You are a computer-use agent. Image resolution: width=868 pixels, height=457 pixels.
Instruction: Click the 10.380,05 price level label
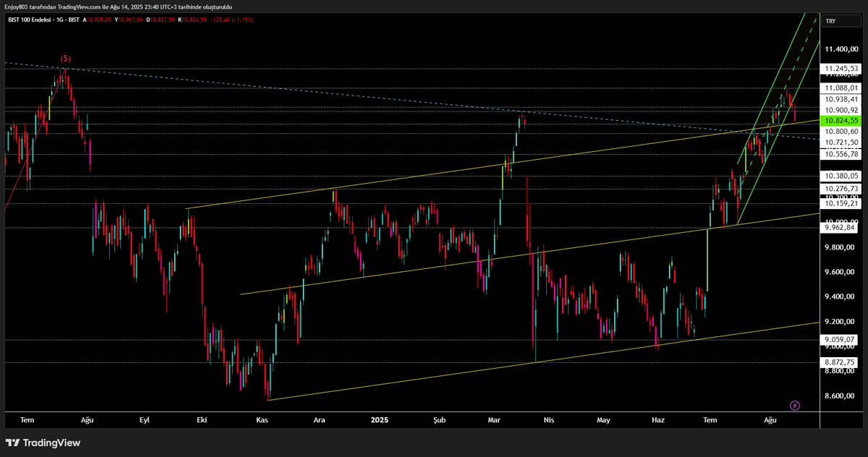click(839, 176)
